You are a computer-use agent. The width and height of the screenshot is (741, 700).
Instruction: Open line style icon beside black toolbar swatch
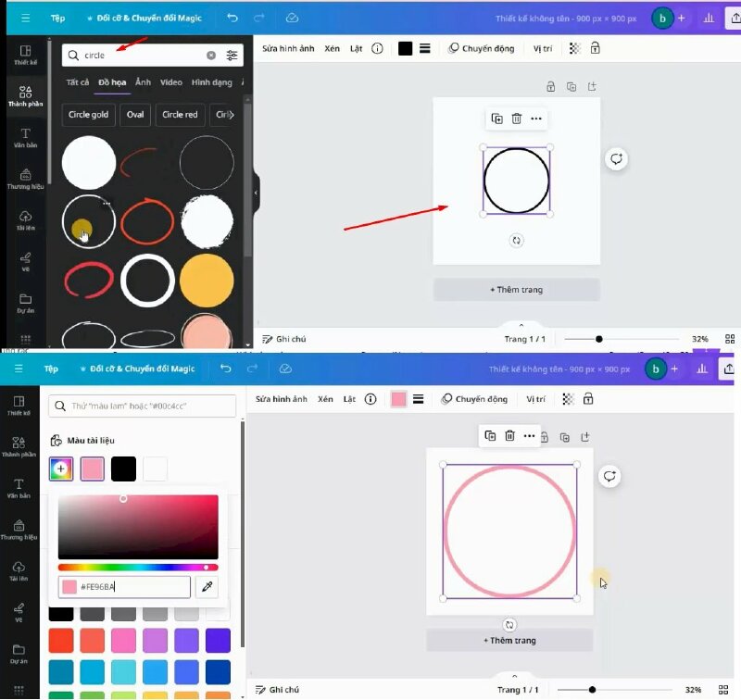click(x=426, y=48)
